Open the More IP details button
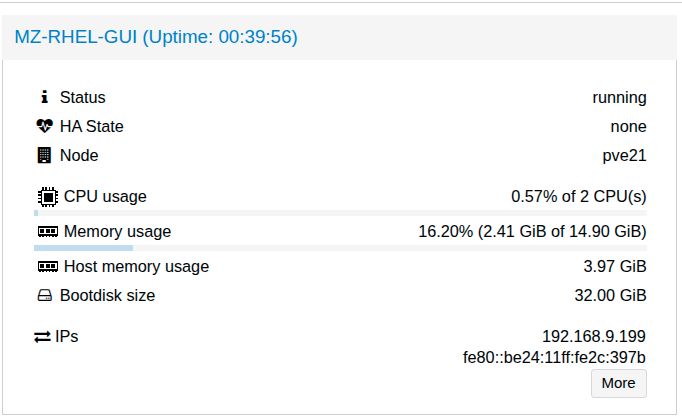The image size is (682, 420). [x=618, y=383]
